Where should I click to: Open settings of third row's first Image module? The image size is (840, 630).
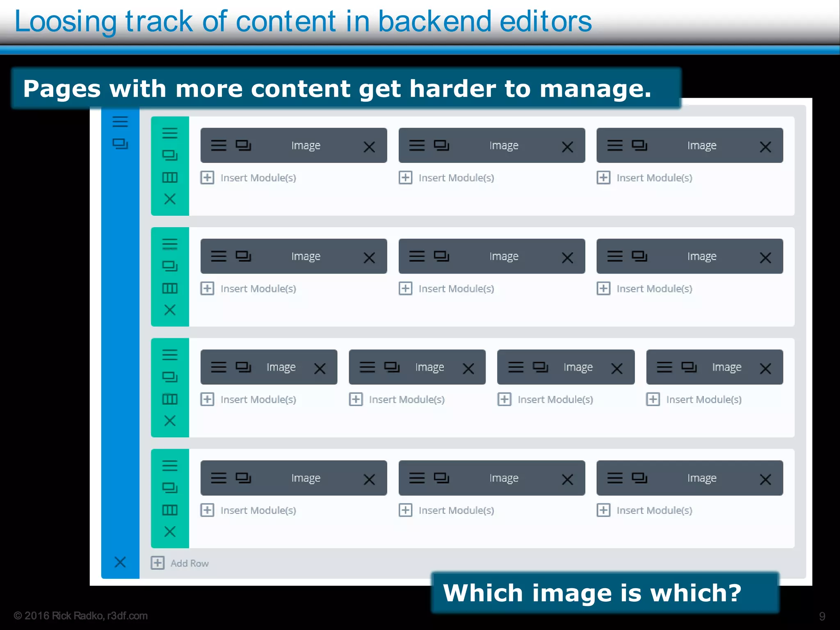219,367
